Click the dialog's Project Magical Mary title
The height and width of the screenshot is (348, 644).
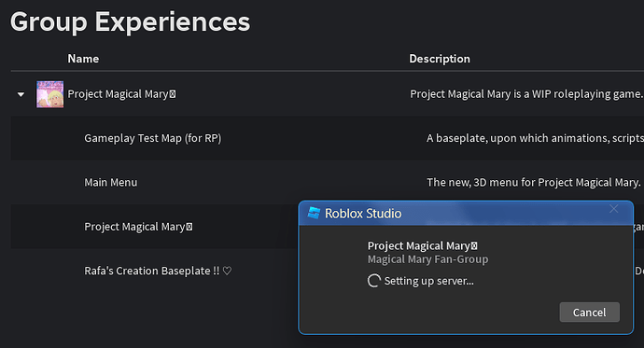click(x=422, y=245)
